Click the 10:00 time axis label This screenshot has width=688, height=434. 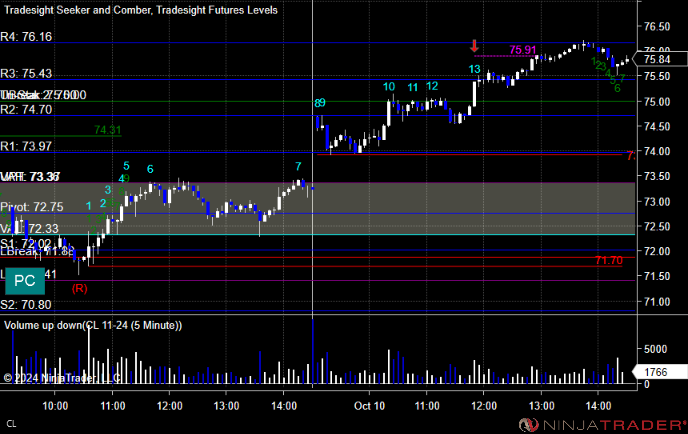(55, 406)
